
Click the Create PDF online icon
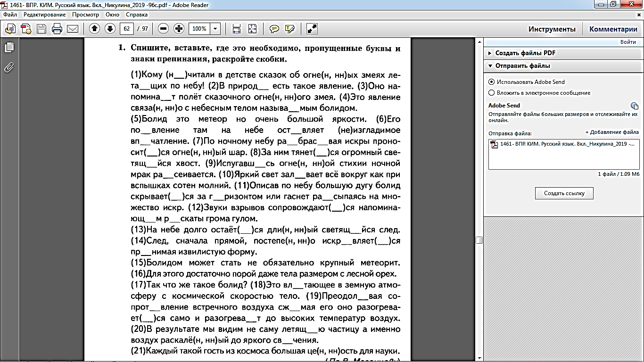pyautogui.click(x=25, y=29)
